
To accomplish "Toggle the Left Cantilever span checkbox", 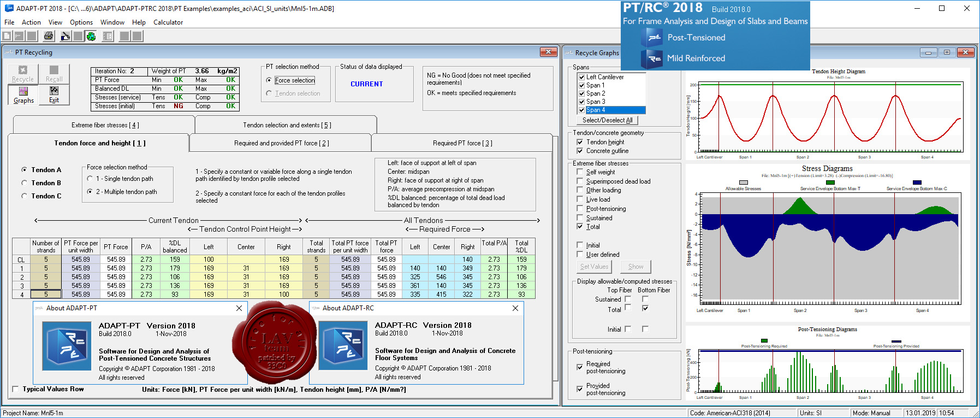I will coord(581,77).
